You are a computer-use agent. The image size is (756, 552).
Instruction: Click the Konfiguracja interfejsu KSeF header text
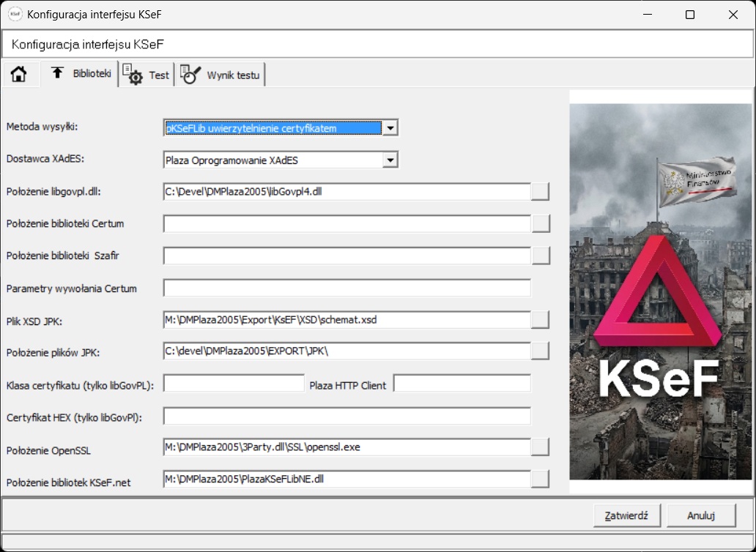tap(88, 45)
